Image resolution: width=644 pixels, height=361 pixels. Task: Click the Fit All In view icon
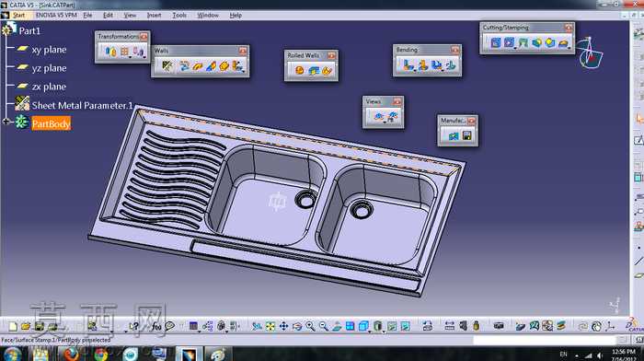(x=270, y=326)
